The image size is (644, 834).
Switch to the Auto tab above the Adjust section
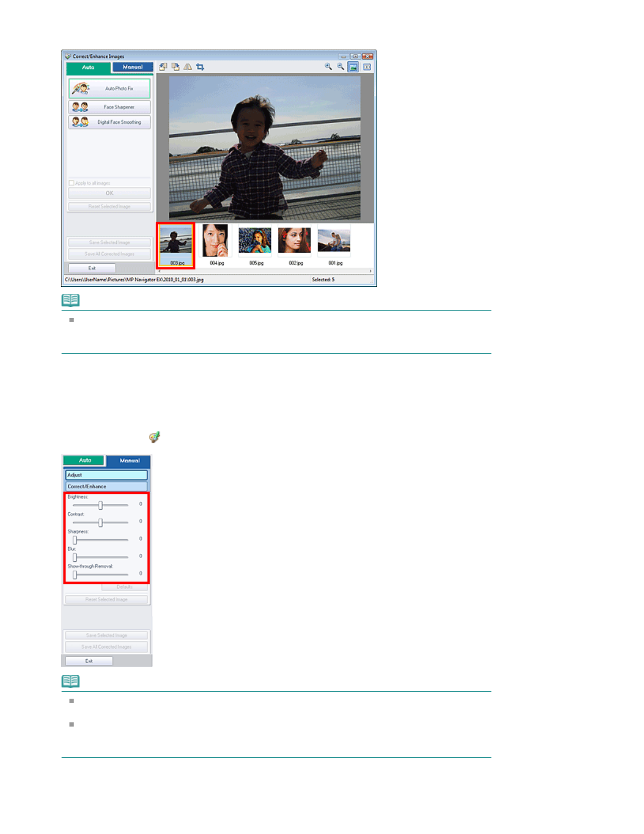(x=85, y=461)
